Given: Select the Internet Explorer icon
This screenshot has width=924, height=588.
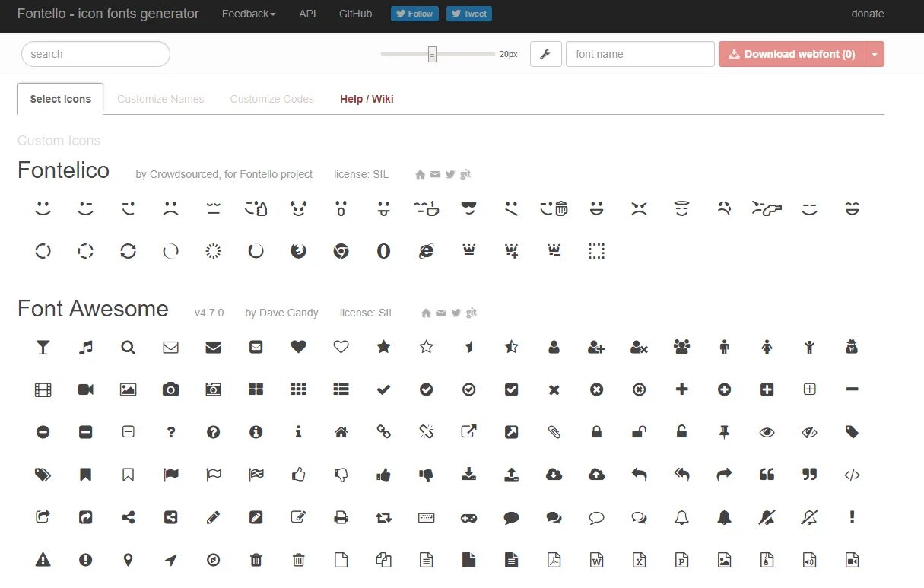Looking at the screenshot, I should click(x=427, y=251).
